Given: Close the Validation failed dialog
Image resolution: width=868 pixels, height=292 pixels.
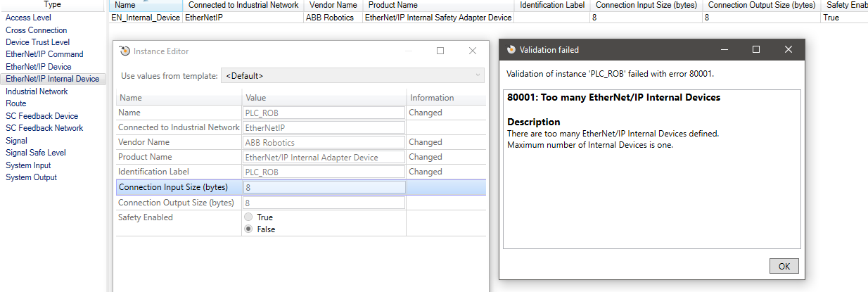Looking at the screenshot, I should (x=789, y=50).
